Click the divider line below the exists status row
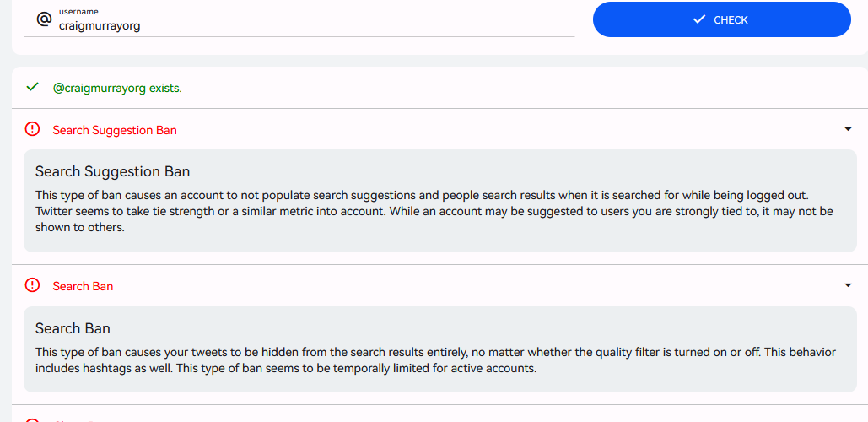This screenshot has height=422, width=868. tap(434, 108)
